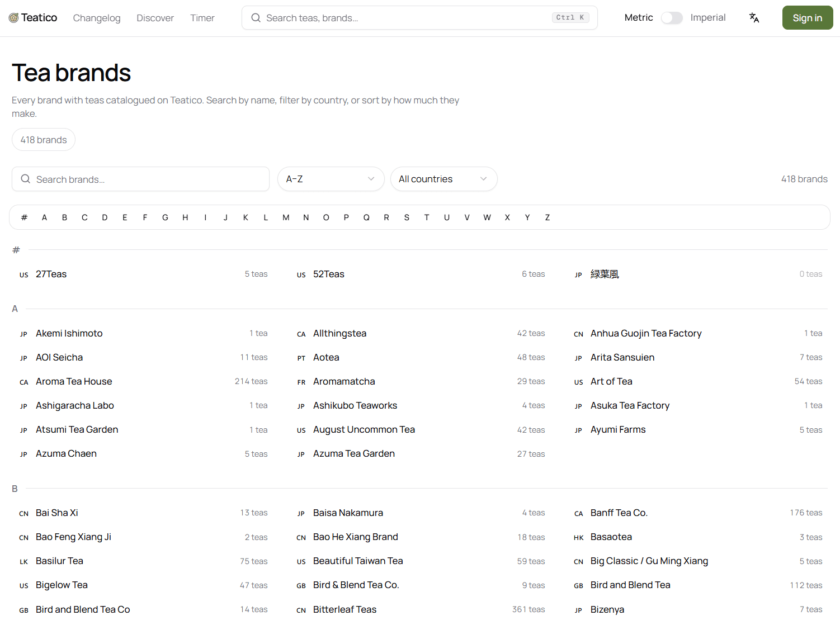Image resolution: width=840 pixels, height=625 pixels.
Task: Open the August Uncommon Tea brand
Action: click(421, 430)
